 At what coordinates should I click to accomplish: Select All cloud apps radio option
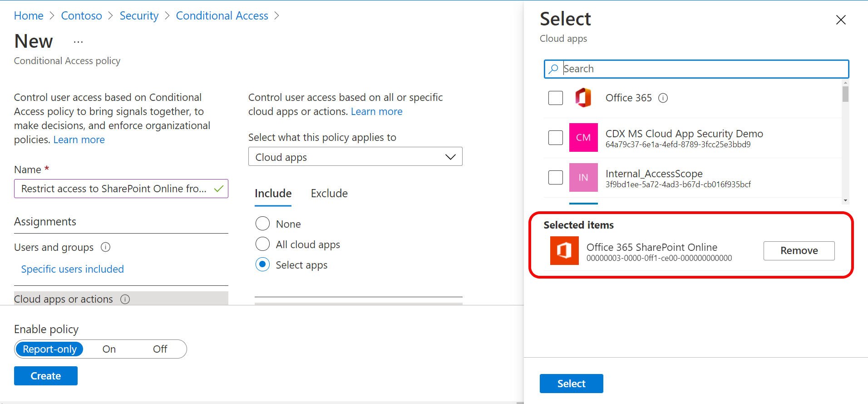click(262, 244)
